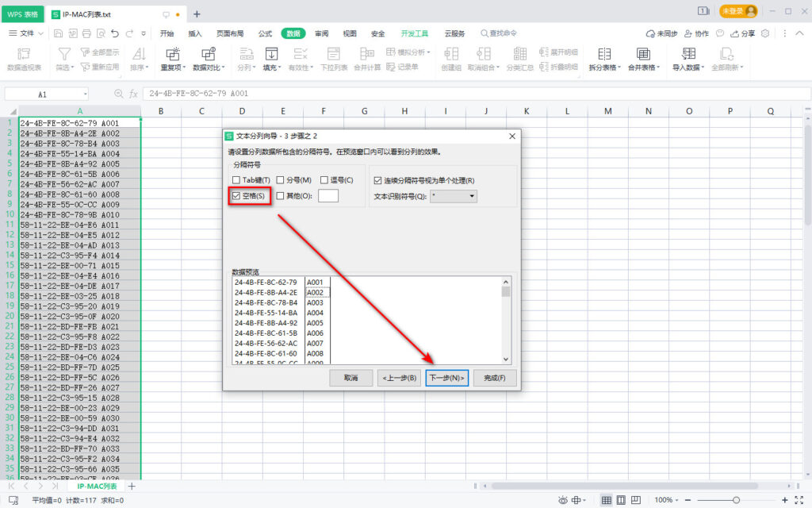Click the 完成(F) finish button

tap(496, 378)
